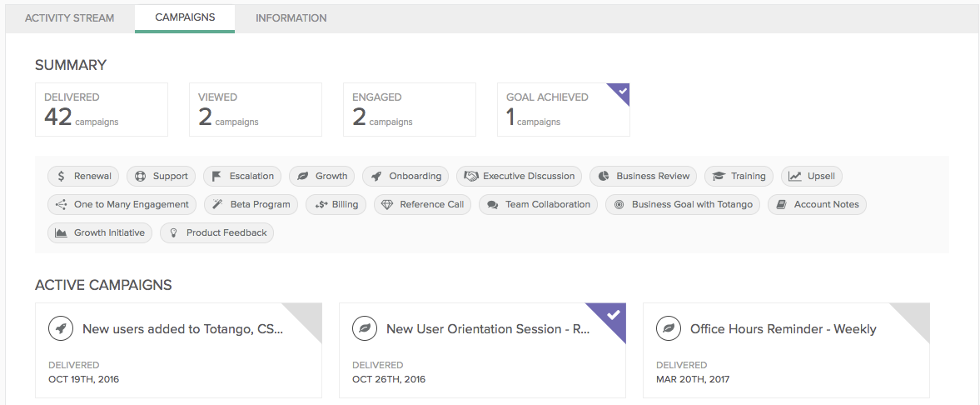The width and height of the screenshot is (980, 405).
Task: Open the Information tab
Action: pyautogui.click(x=291, y=18)
